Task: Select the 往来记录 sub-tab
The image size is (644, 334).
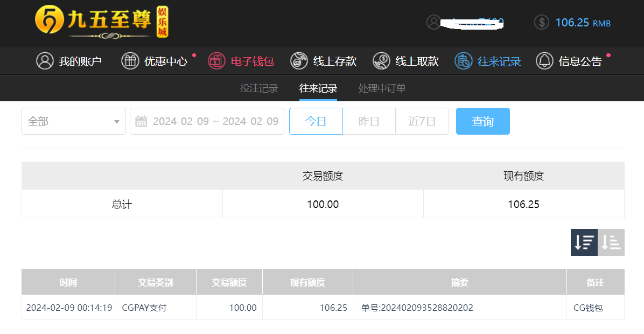Action: 318,88
